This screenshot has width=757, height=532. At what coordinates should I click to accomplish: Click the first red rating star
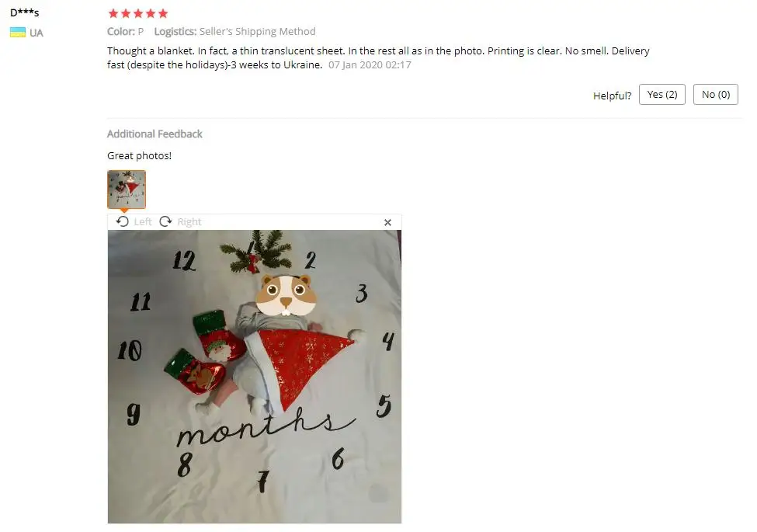[113, 13]
